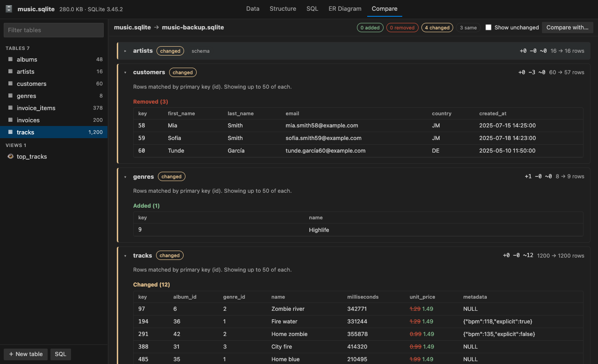
Task: Select the tracks table in sidebar
Action: pyautogui.click(x=54, y=132)
